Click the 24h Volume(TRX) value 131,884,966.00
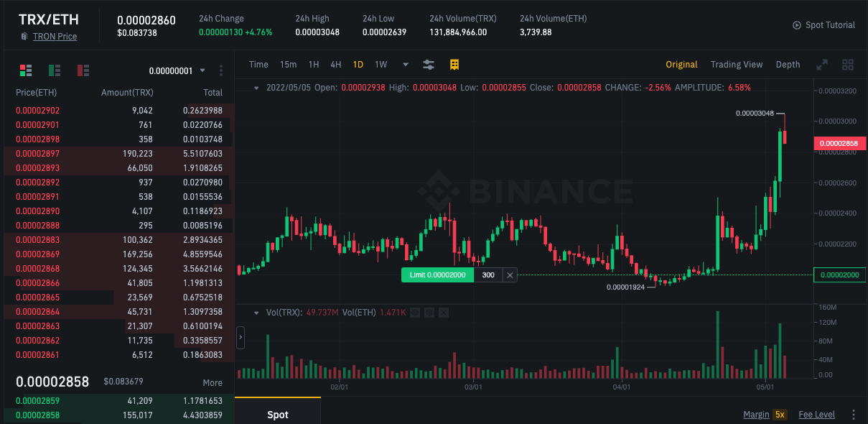 coord(458,32)
